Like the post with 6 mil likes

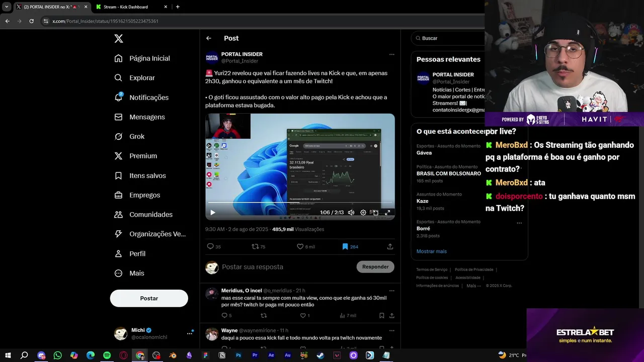click(x=306, y=246)
